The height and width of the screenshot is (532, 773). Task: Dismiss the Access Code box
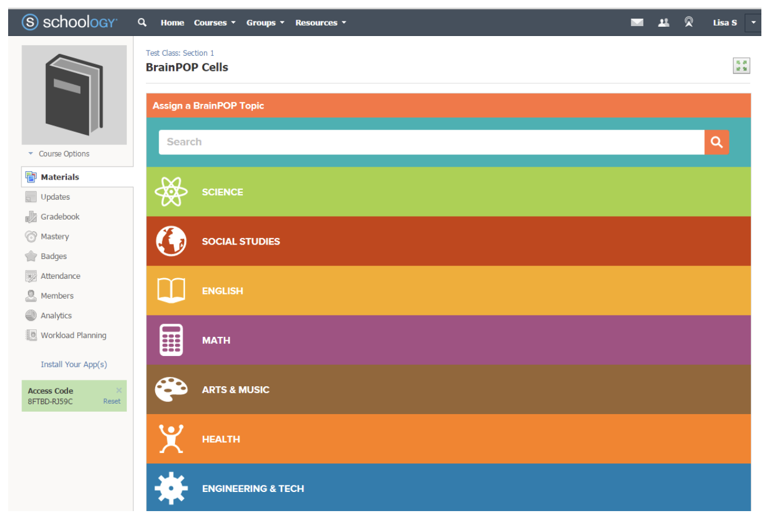[x=119, y=390]
